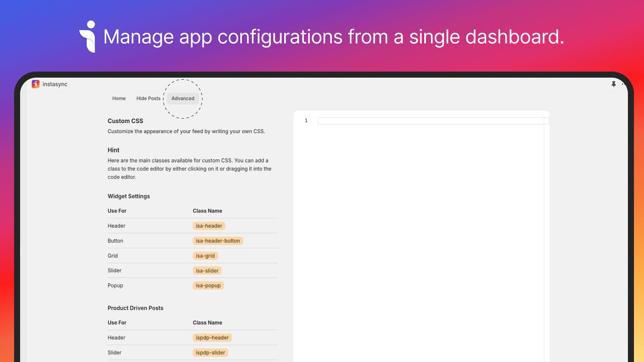The image size is (644, 362).
Task: Click the Widget Settings Class Name column header
Action: 207,211
